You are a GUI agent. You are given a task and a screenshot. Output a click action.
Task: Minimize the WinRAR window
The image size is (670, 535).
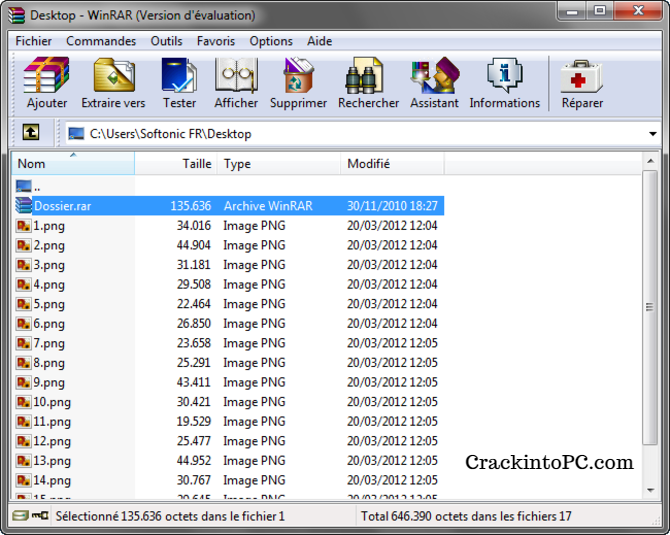(572, 11)
